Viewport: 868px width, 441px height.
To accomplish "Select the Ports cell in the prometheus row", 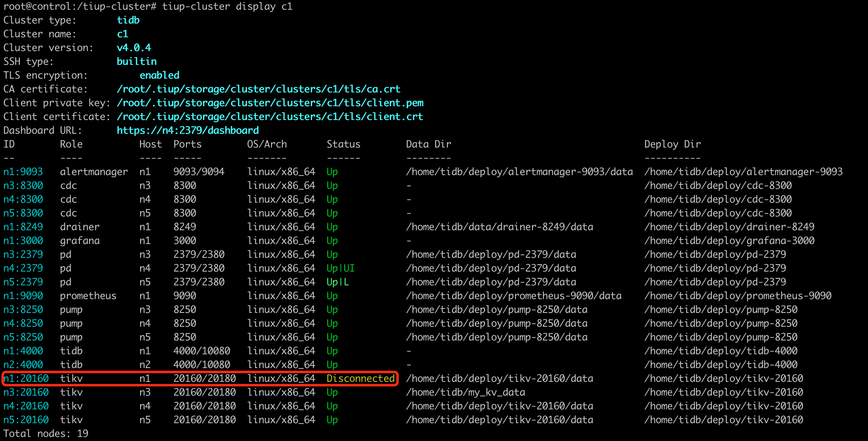I will click(185, 296).
